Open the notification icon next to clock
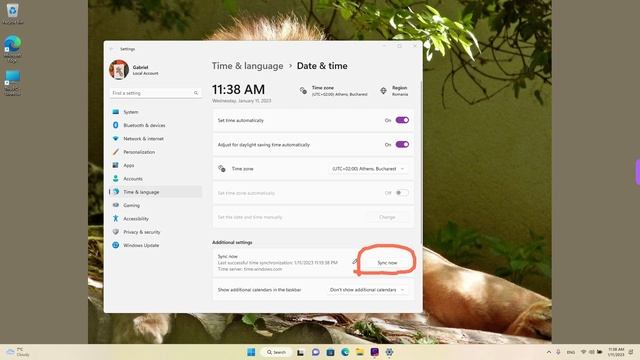640x360 pixels. click(x=631, y=352)
